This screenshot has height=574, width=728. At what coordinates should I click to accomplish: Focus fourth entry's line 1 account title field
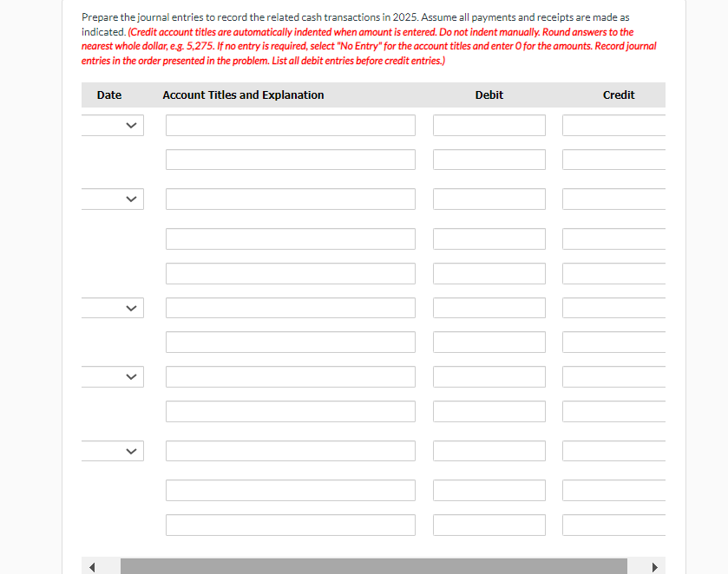point(291,377)
